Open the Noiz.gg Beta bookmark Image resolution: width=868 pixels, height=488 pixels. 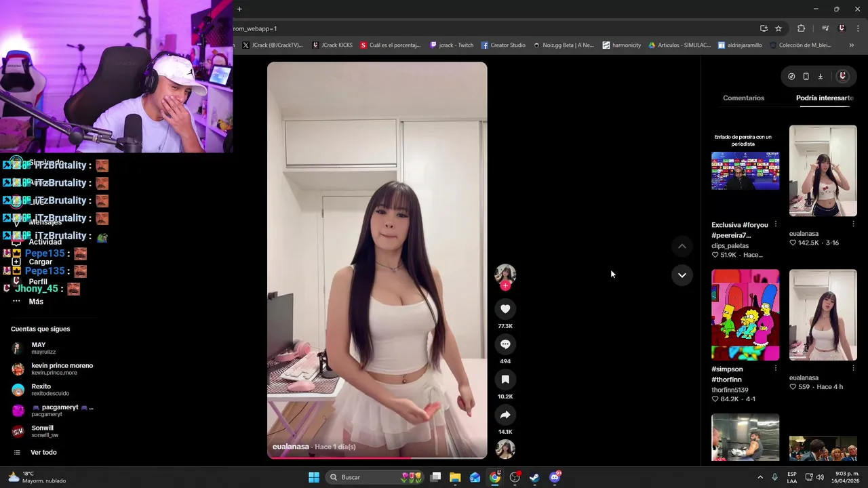564,45
